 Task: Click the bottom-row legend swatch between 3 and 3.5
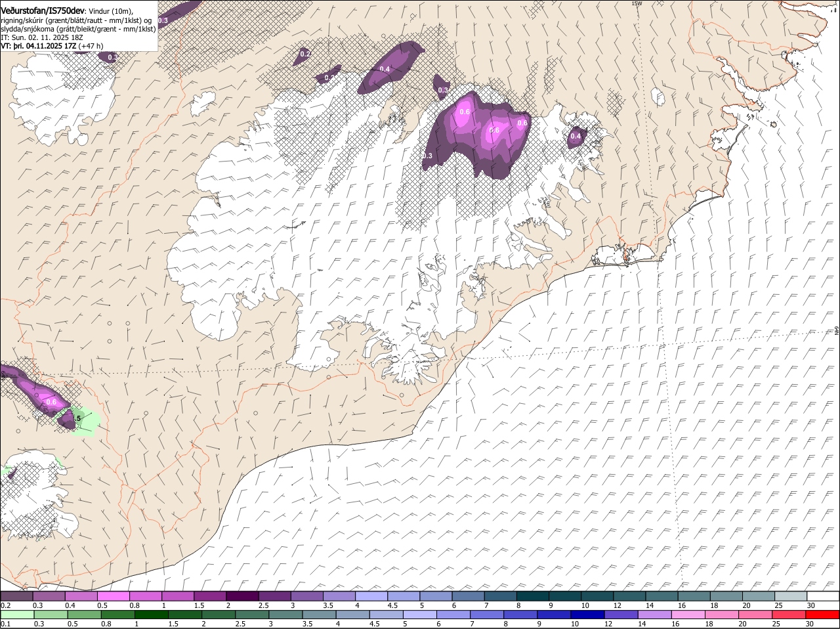point(286,615)
